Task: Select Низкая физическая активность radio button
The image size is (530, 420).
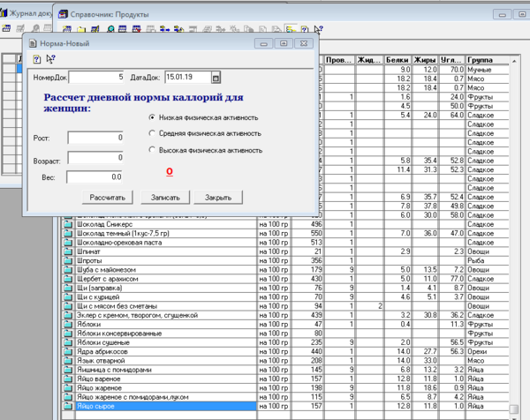Action: pos(152,117)
